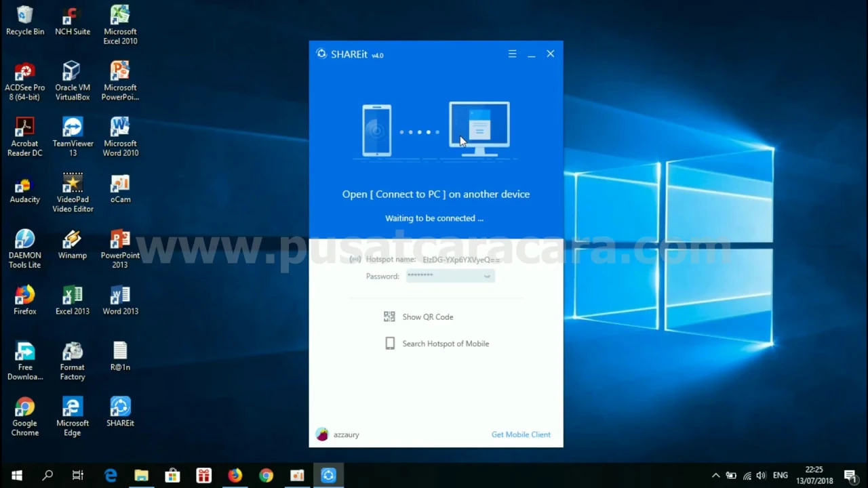The image size is (868, 488).
Task: Open the network Wi-Fi tray icon
Action: [747, 476]
